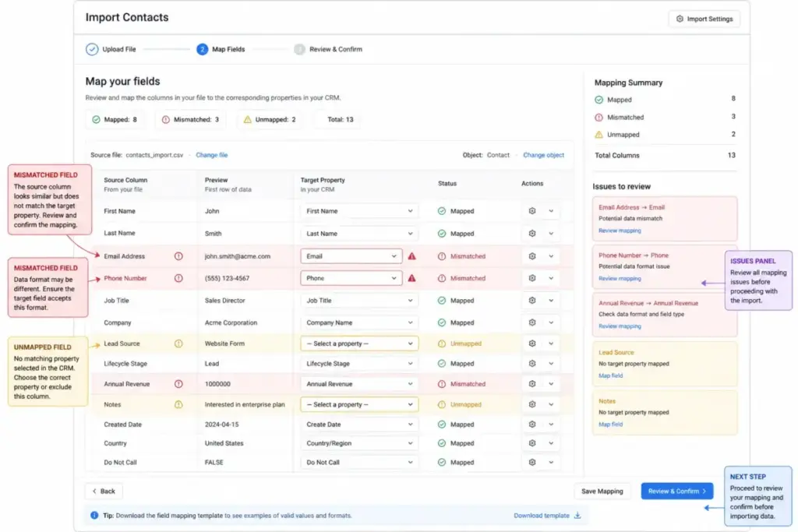Click the (555) 123-4567 preview cell

(x=227, y=278)
